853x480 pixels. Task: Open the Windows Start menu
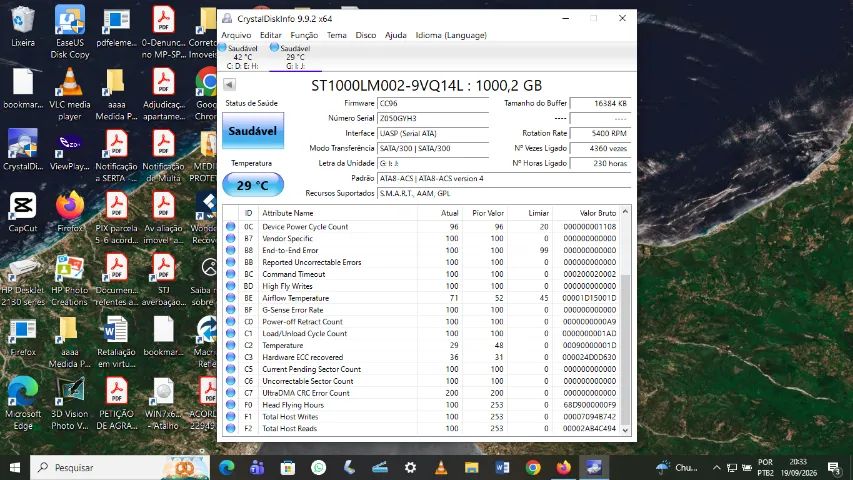click(15, 467)
